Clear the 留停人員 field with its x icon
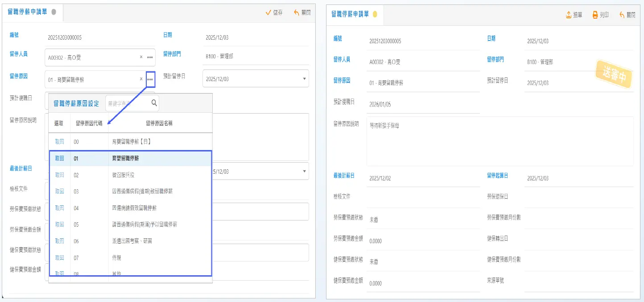 coord(141,57)
